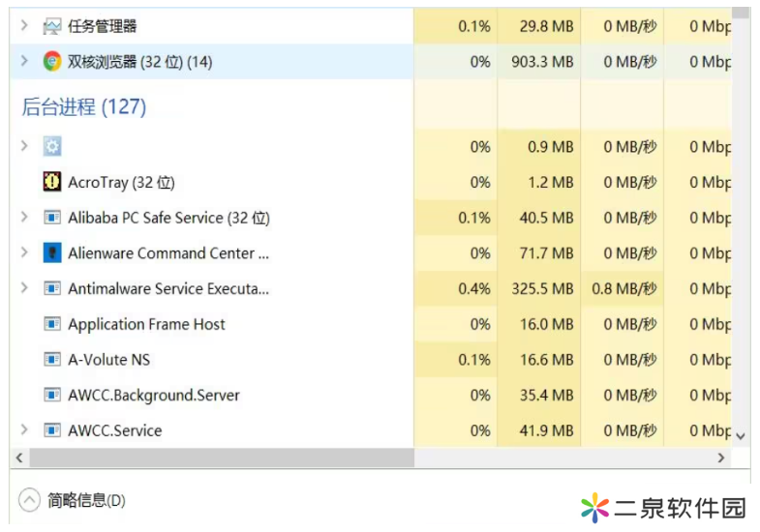Click the 0.8 MB/秒 disk value
The width and height of the screenshot is (760, 532).
(x=624, y=288)
